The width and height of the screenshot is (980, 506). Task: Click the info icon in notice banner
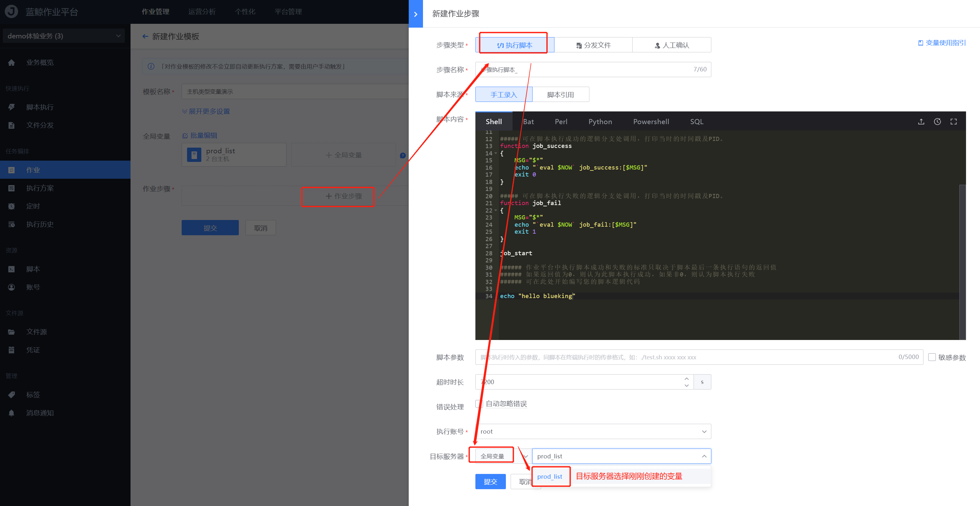pos(151,67)
